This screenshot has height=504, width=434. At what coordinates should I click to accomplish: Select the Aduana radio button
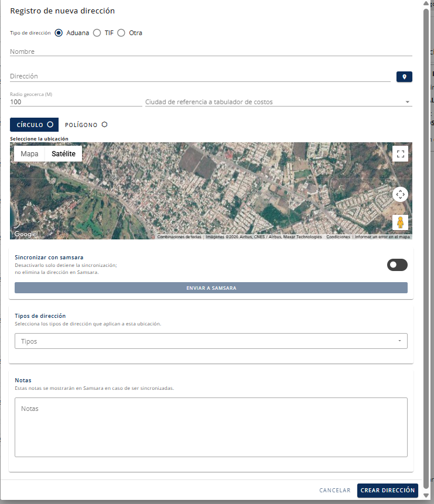[x=59, y=33]
